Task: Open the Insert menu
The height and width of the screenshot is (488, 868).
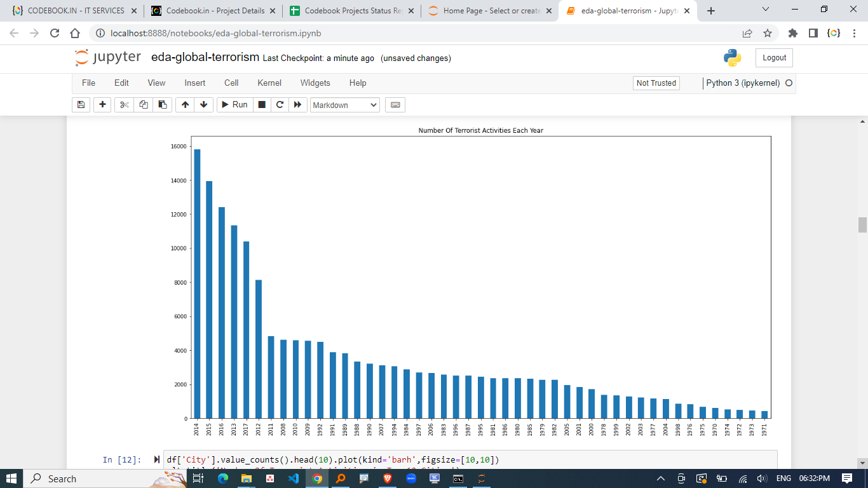Action: [x=195, y=83]
